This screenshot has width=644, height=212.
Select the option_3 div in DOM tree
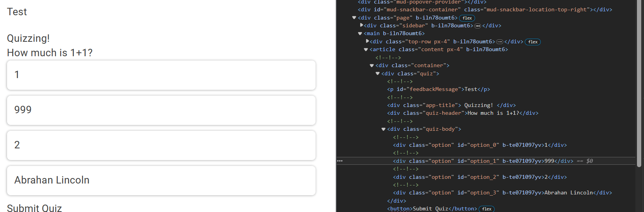click(x=502, y=192)
